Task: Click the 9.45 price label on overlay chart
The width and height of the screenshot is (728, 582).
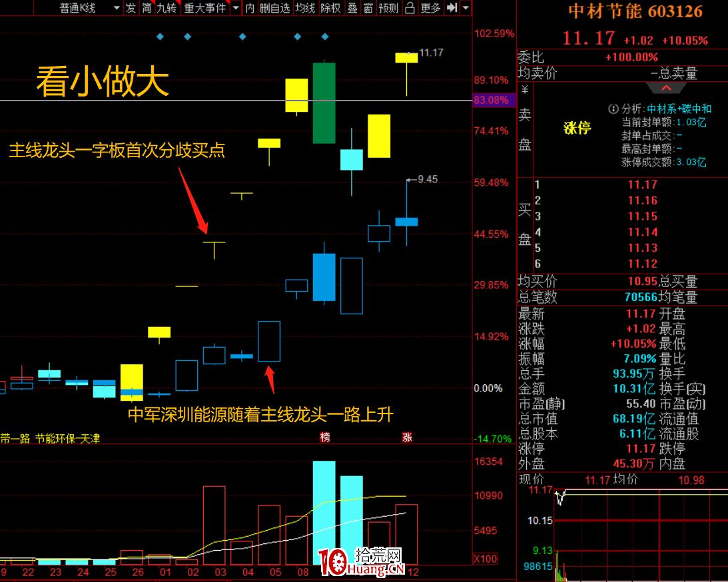Action: (428, 180)
